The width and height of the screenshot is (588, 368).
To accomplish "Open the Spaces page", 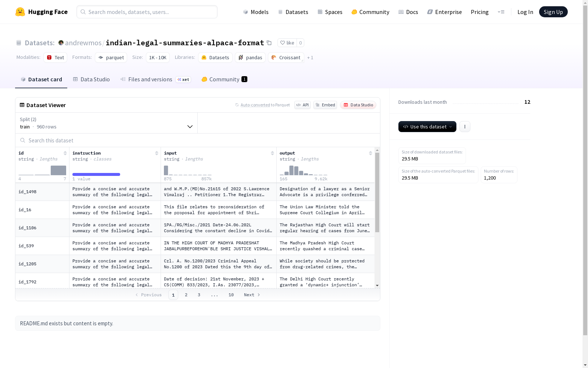I will [330, 12].
